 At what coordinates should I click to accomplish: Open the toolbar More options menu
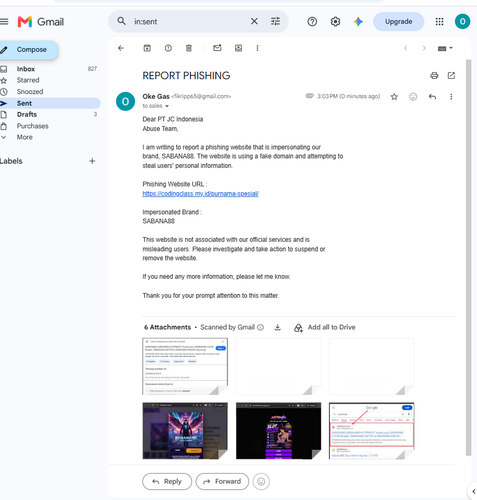point(257,48)
